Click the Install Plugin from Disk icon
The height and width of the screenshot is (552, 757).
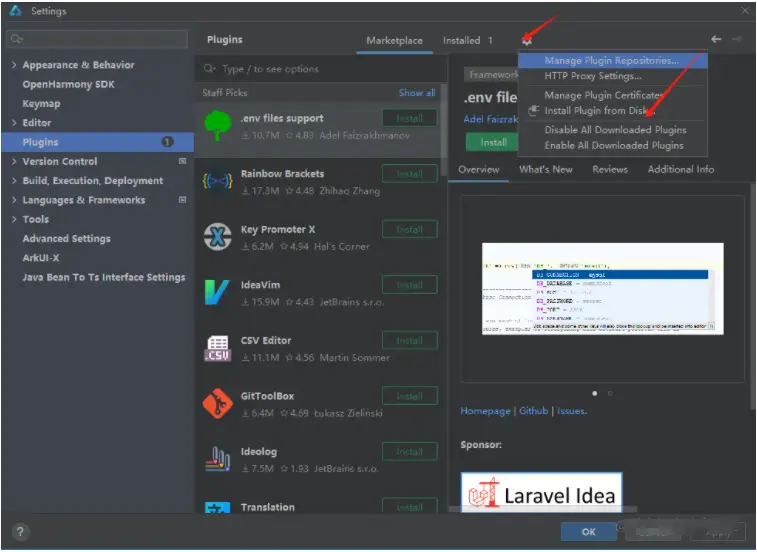click(533, 111)
